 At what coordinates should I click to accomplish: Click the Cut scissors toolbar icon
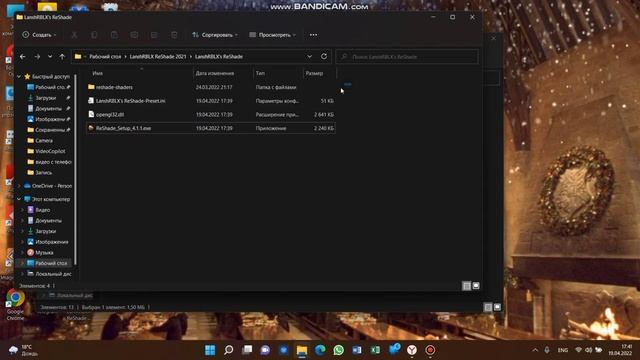coord(74,35)
